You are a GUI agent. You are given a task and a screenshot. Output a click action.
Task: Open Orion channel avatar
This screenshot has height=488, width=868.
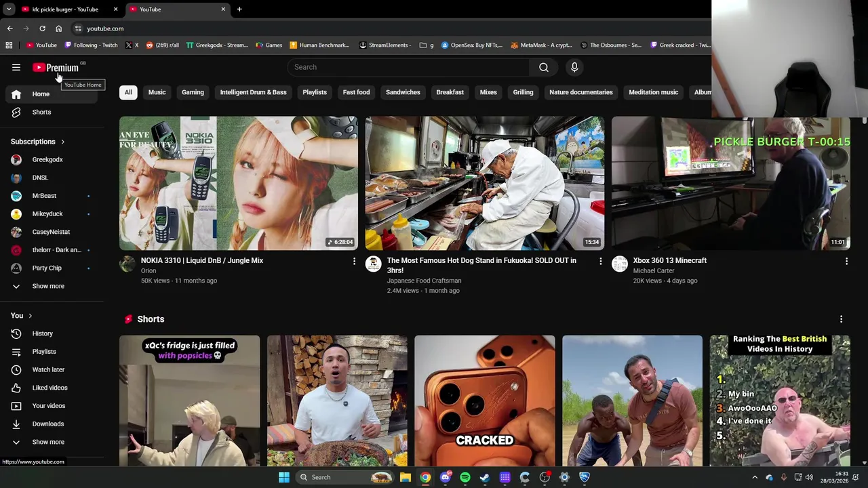click(127, 264)
